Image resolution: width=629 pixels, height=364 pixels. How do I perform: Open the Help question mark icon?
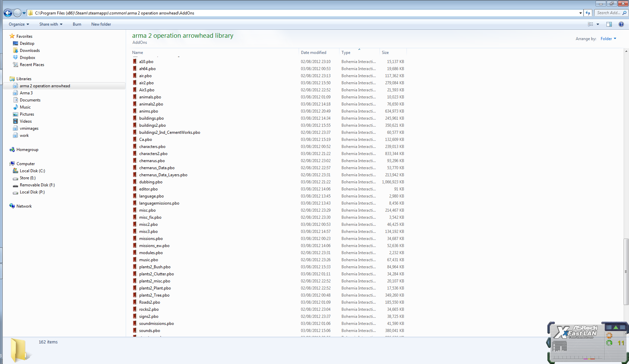pyautogui.click(x=621, y=24)
